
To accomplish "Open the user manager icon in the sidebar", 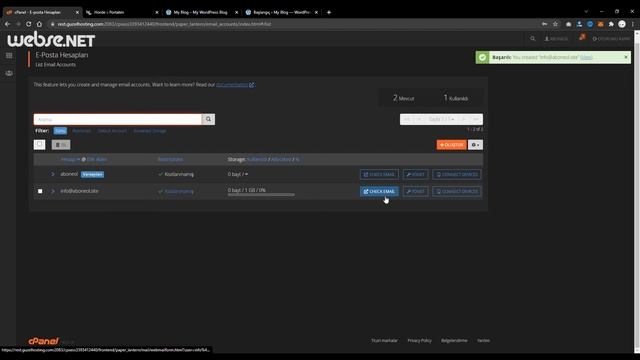I will pyautogui.click(x=9, y=73).
